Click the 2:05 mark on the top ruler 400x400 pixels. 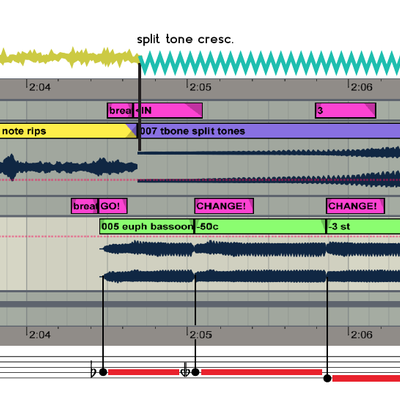pos(200,87)
